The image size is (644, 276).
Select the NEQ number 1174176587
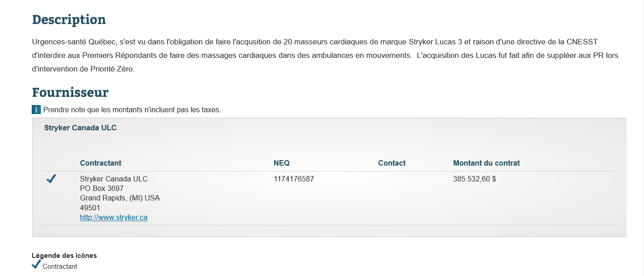(294, 179)
